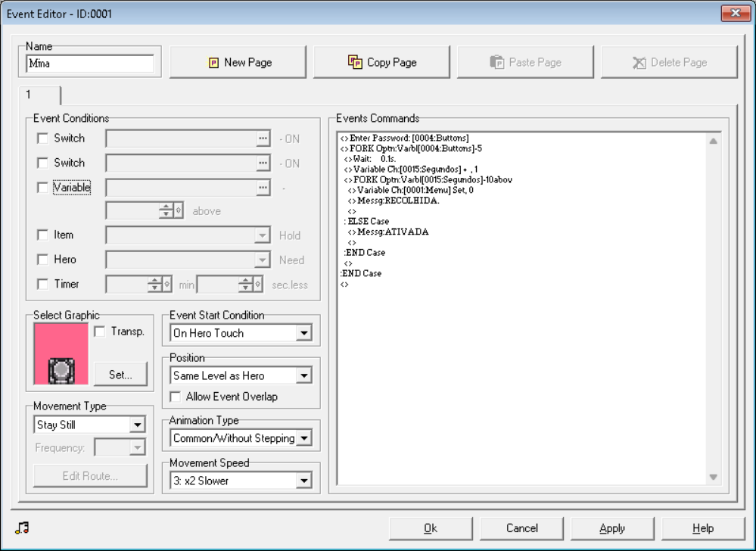Click the Delete Page button
Image resolution: width=756 pixels, height=551 pixels.
tap(669, 62)
